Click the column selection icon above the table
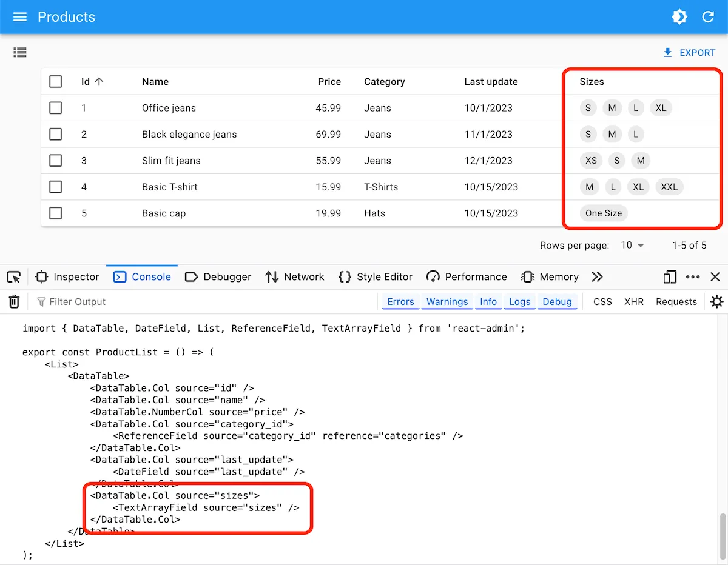This screenshot has height=565, width=728. [19, 52]
